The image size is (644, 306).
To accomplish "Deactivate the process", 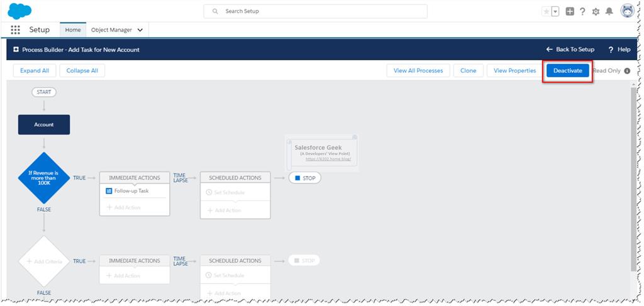I will coord(568,70).
